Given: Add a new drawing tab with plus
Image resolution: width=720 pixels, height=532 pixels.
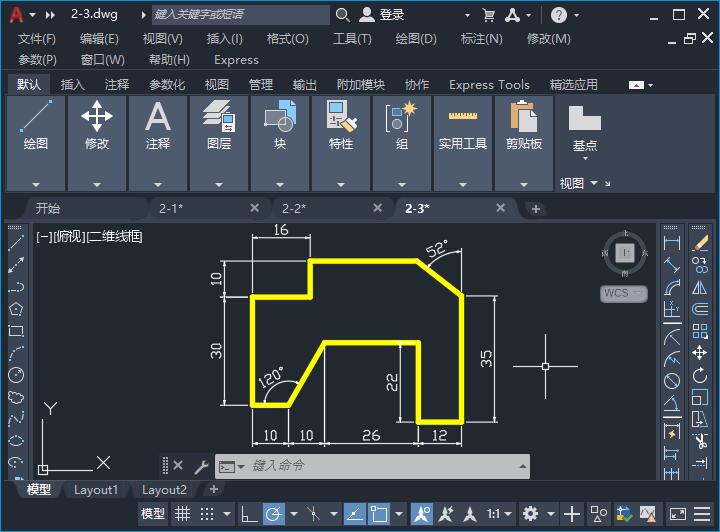Looking at the screenshot, I should [535, 209].
